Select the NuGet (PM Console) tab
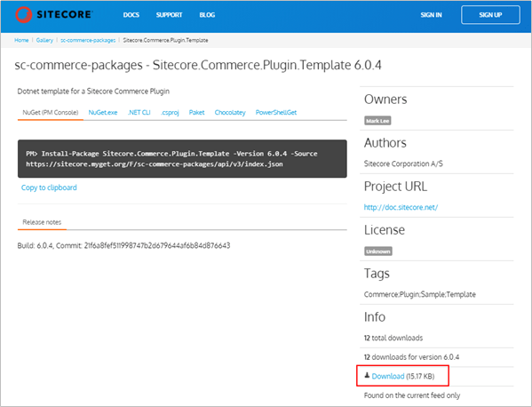532x407 pixels. (51, 112)
